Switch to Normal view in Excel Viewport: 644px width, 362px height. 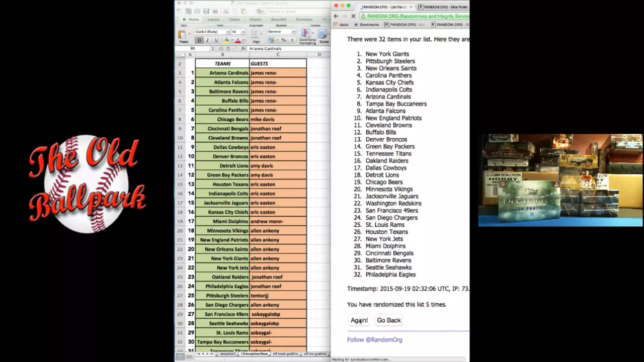[180, 356]
